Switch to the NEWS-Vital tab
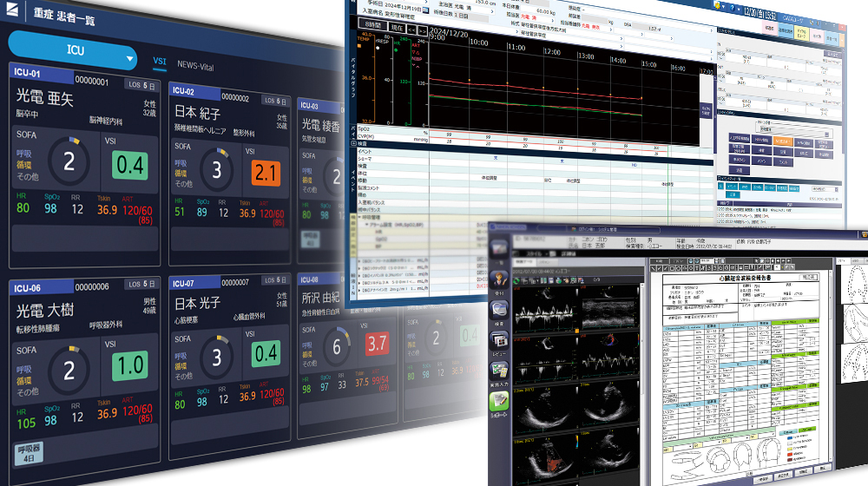 pyautogui.click(x=195, y=66)
